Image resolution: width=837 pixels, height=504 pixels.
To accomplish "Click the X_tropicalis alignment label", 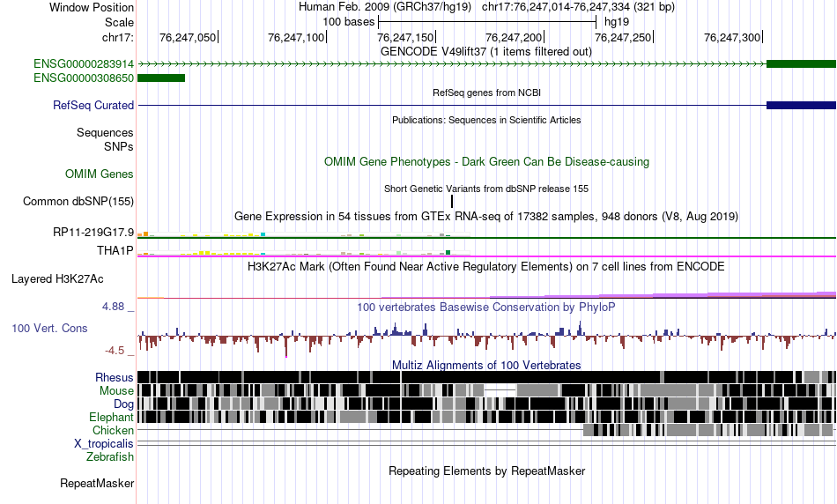I will coord(104,444).
